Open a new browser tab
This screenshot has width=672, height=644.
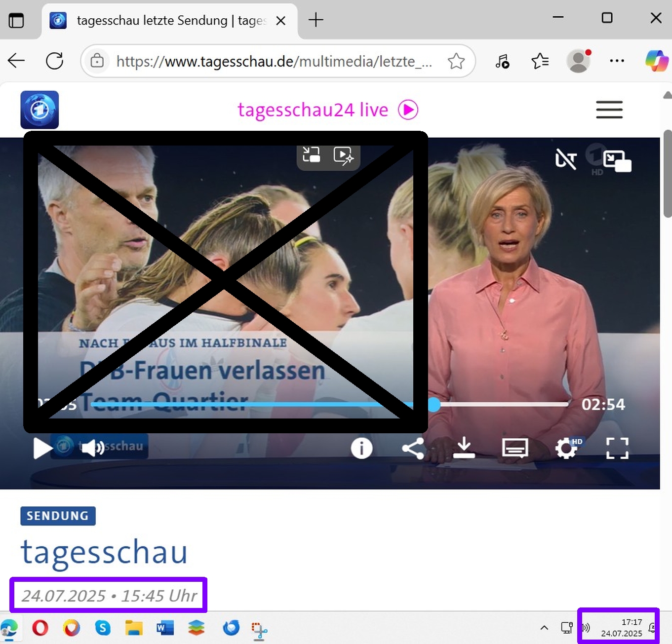coord(316,20)
